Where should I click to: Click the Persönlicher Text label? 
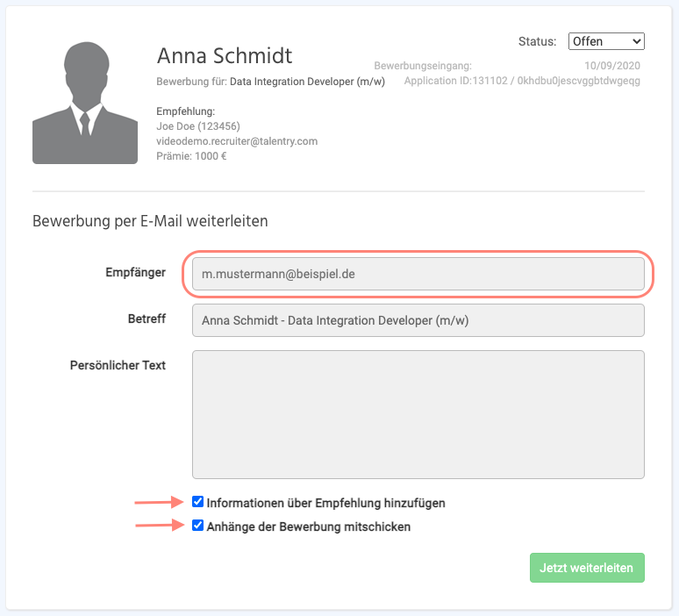(118, 365)
